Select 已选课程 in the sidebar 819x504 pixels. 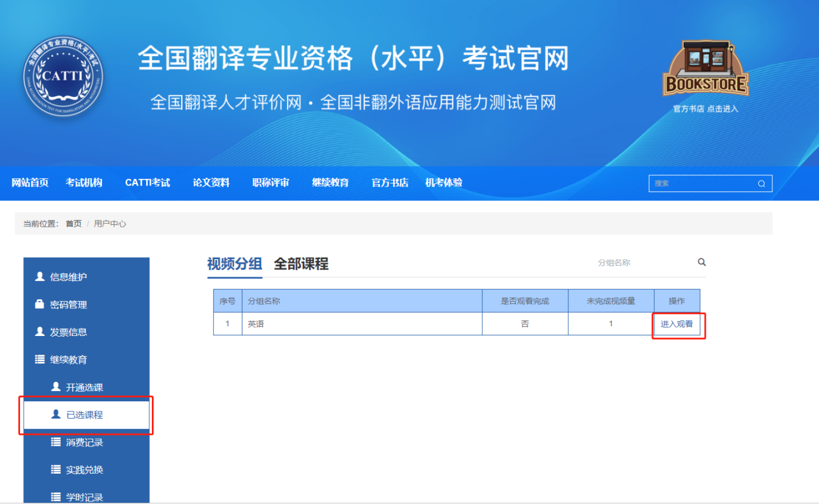coord(85,415)
